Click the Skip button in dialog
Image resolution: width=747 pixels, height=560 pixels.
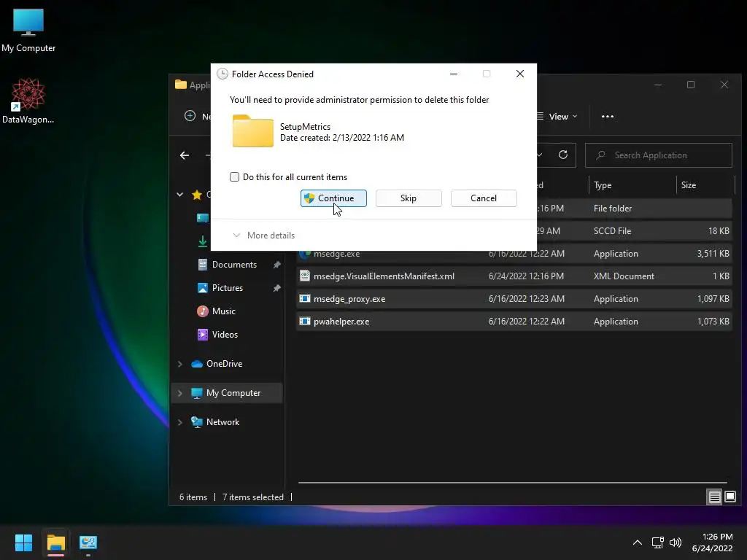coord(409,198)
